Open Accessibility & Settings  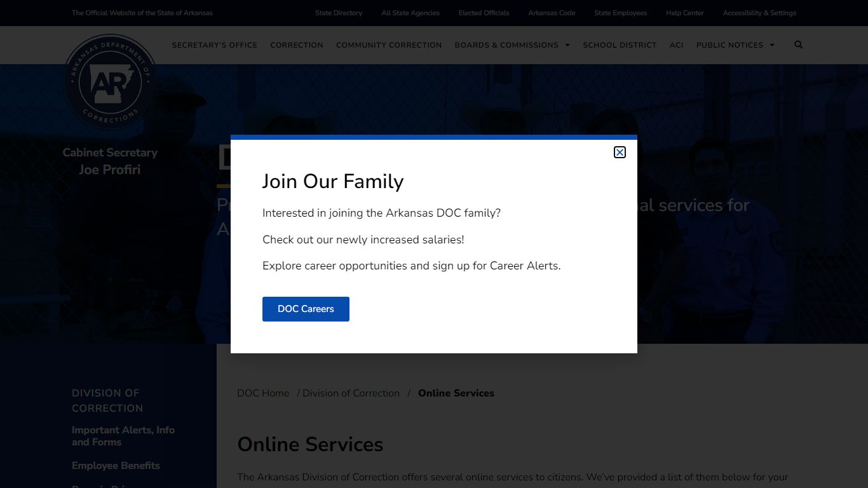pyautogui.click(x=759, y=13)
